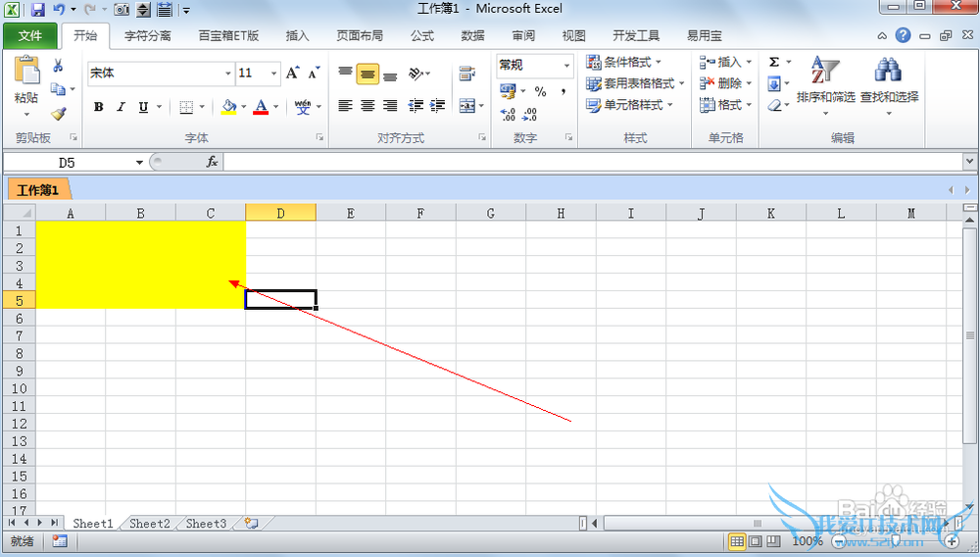Toggle Italic formatting
Image resolution: width=980 pixels, height=557 pixels.
(x=121, y=107)
